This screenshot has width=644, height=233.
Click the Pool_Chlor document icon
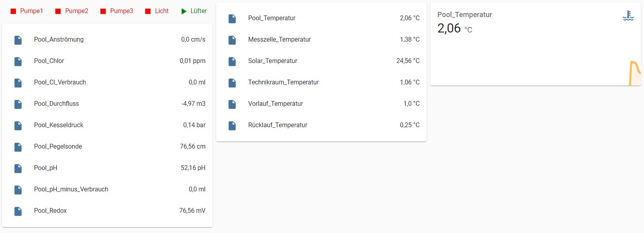pos(18,61)
